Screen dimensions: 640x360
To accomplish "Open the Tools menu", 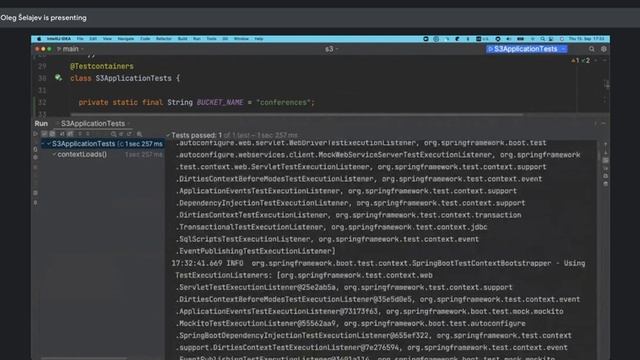I will (x=211, y=39).
